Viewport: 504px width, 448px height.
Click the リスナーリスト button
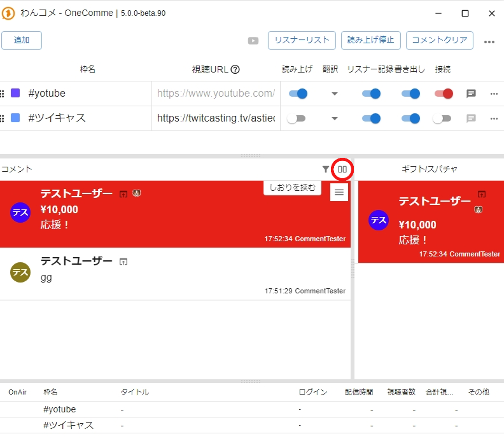pos(302,40)
